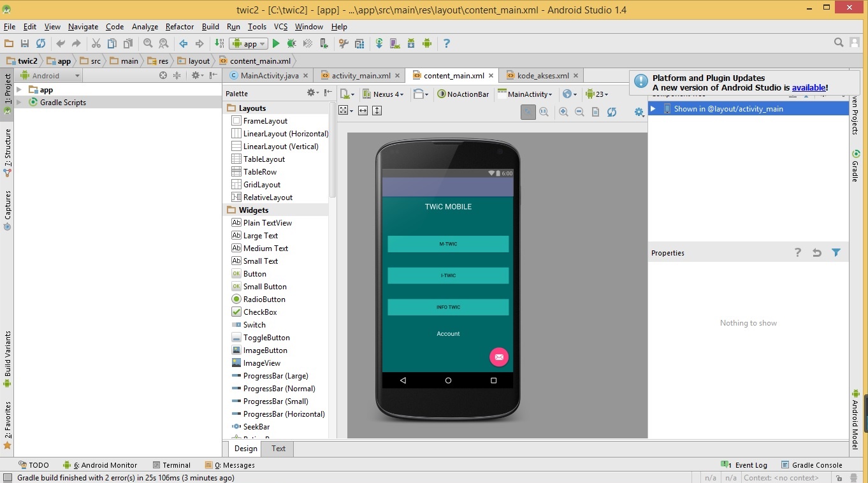Zoom out on the design preview

point(579,112)
